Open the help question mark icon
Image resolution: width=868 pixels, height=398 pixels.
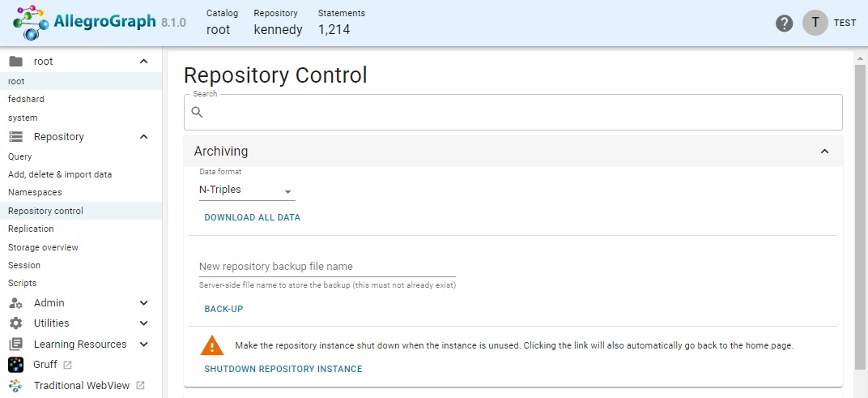pyautogui.click(x=784, y=24)
